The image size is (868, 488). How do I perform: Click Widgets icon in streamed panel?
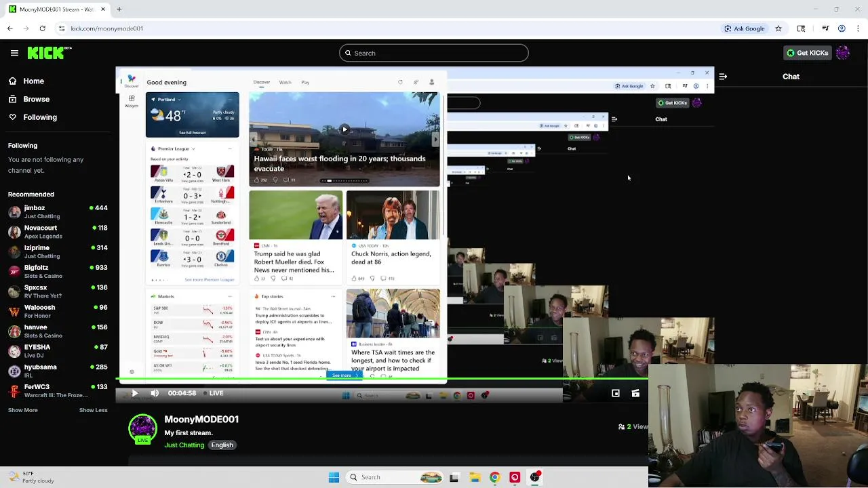(132, 102)
